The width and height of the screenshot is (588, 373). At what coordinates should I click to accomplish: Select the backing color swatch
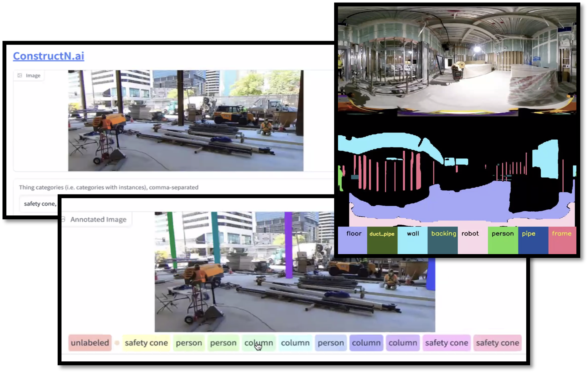coord(442,240)
